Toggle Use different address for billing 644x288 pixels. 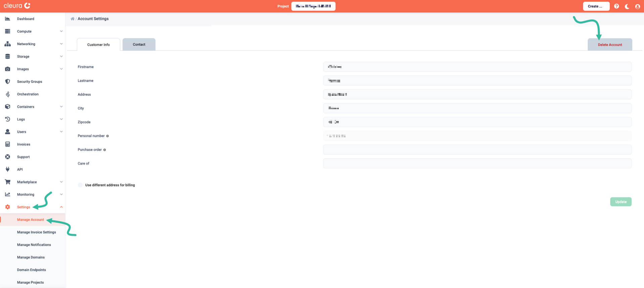tap(80, 185)
